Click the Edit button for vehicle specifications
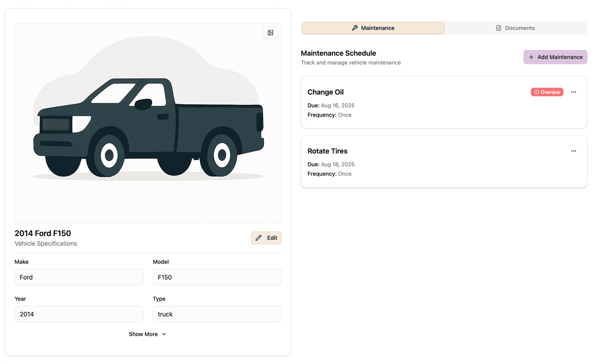 [266, 238]
